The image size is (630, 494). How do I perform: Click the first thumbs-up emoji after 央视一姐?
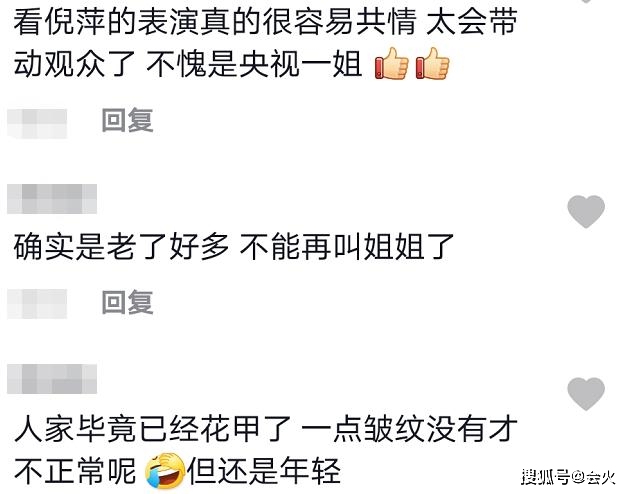pyautogui.click(x=391, y=64)
